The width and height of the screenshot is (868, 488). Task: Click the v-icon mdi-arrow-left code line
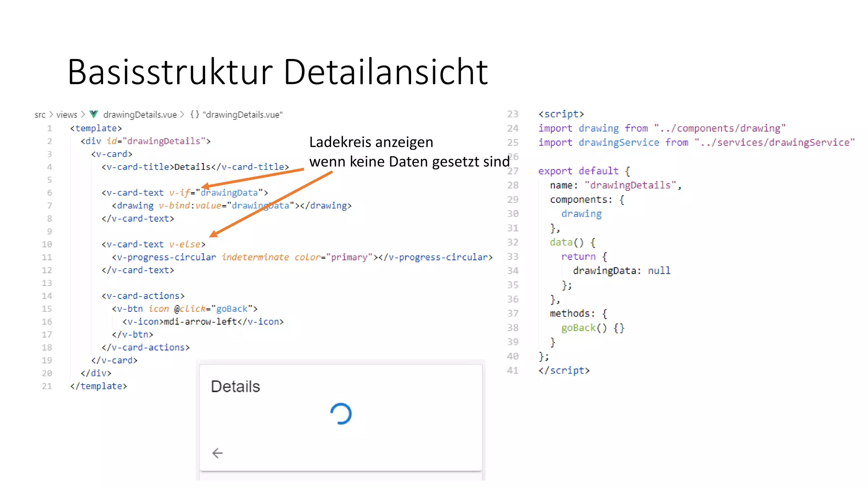tap(203, 322)
